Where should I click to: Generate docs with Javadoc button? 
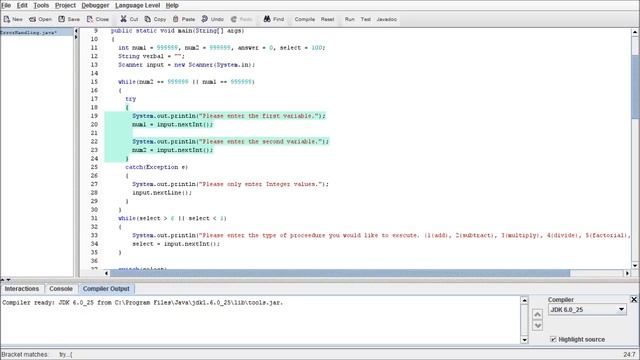[x=387, y=19]
